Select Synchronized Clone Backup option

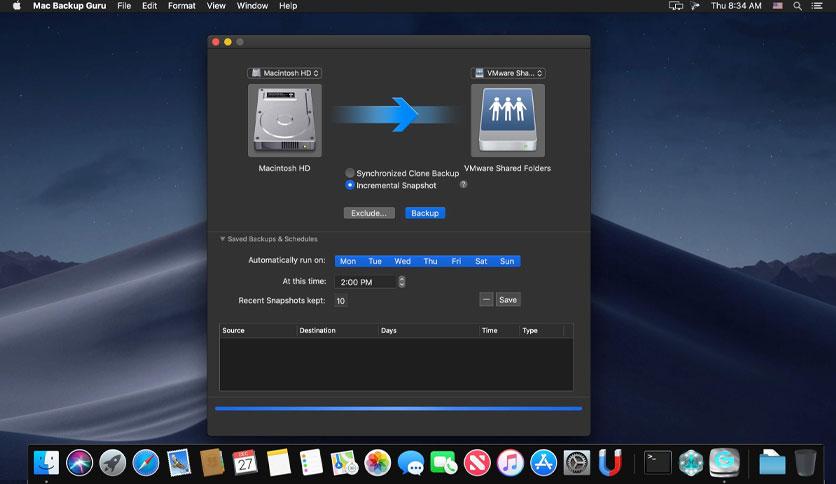click(350, 173)
